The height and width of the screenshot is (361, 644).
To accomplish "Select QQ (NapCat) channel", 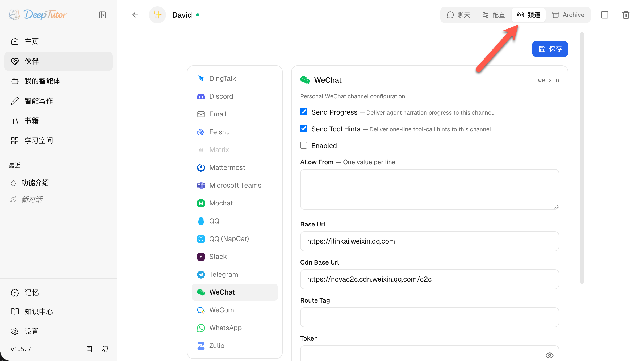I will coord(235,239).
